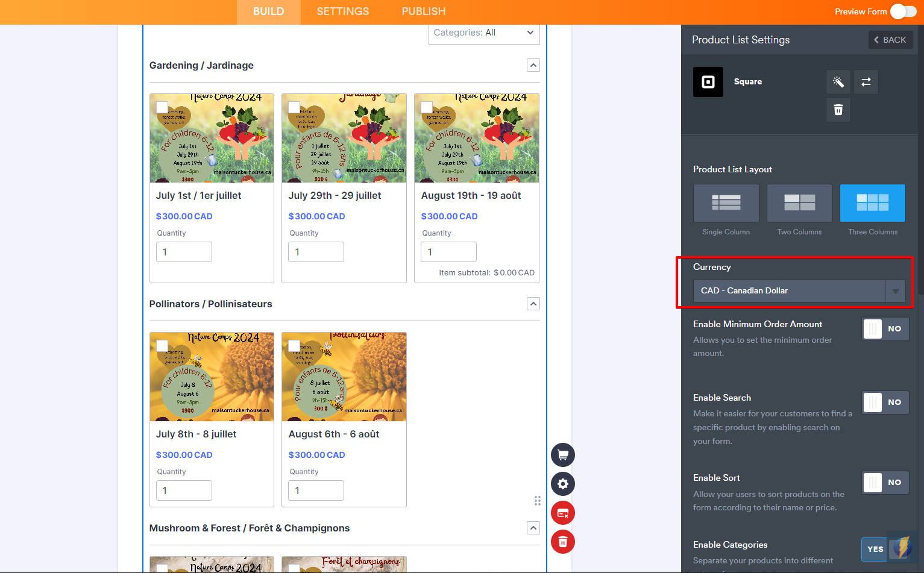The width and height of the screenshot is (924, 573).
Task: Check the July 8th - 8 juillet product checkbox
Action: 162,346
